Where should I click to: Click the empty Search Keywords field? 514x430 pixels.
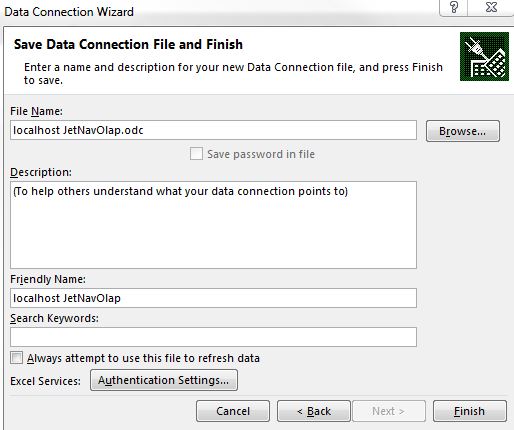click(213, 337)
